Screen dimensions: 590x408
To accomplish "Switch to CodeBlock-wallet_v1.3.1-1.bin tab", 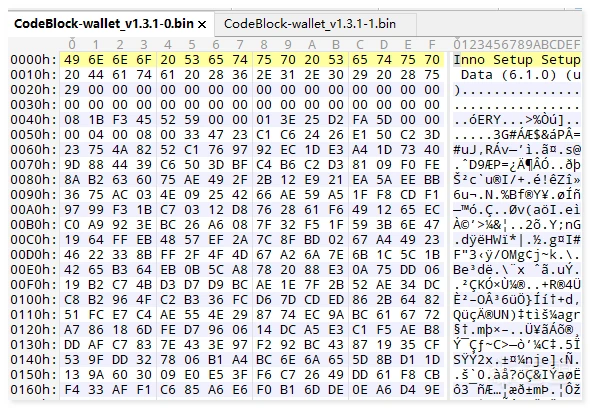I will click(310, 24).
